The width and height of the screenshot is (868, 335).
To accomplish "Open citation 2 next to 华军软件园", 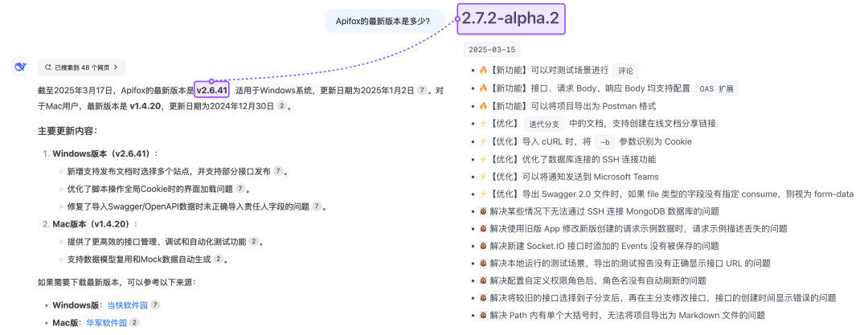I will point(134,322).
